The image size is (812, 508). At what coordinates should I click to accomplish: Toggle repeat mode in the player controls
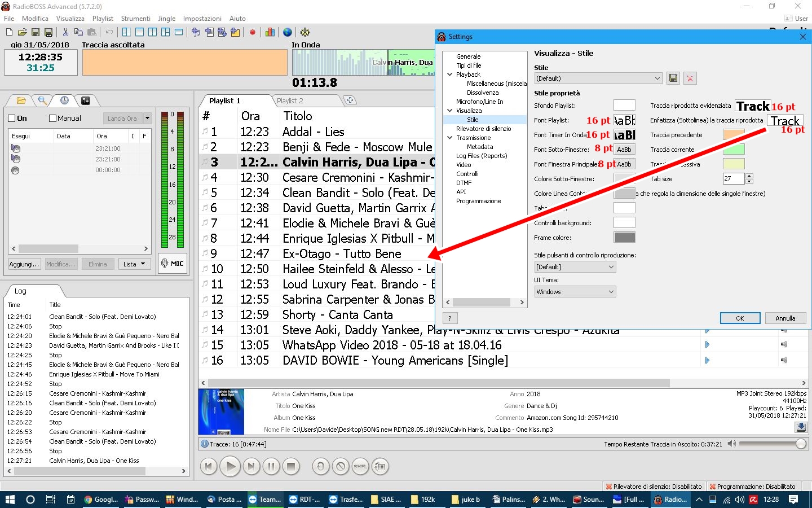click(321, 466)
